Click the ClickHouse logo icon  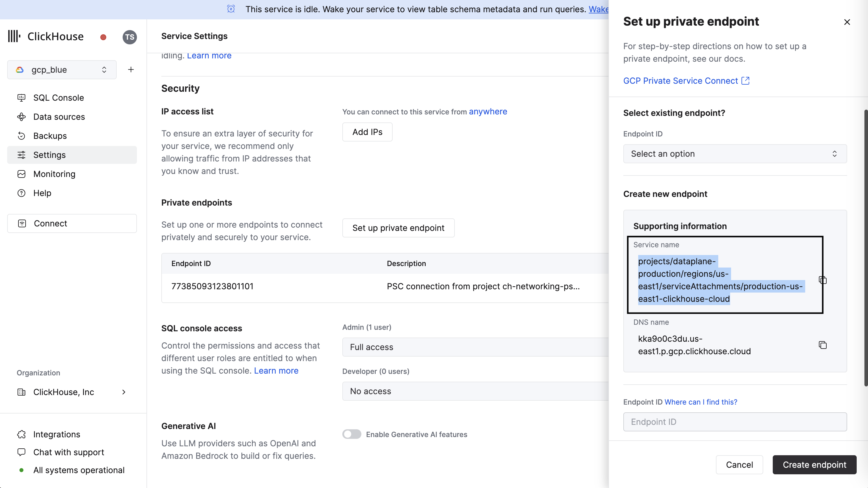14,36
